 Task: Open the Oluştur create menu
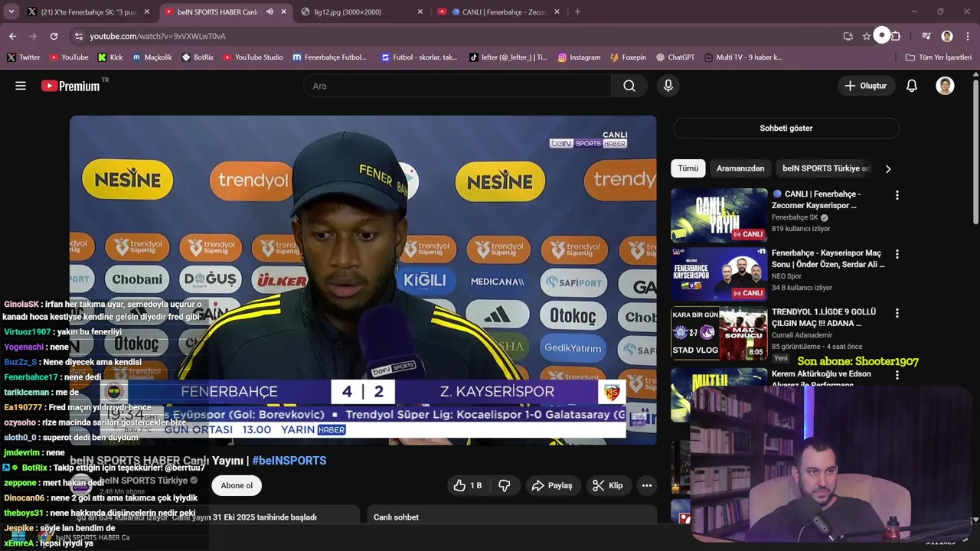(866, 86)
